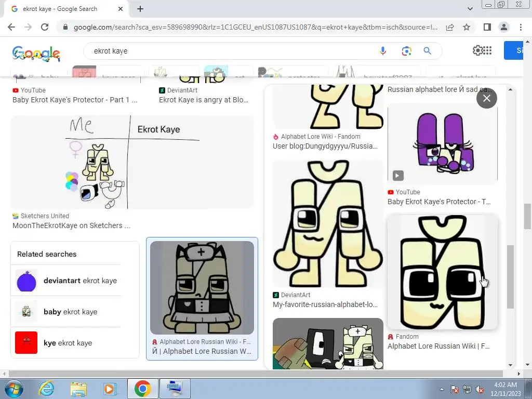Click the address bar URL
This screenshot has width=532, height=399.
click(255, 27)
